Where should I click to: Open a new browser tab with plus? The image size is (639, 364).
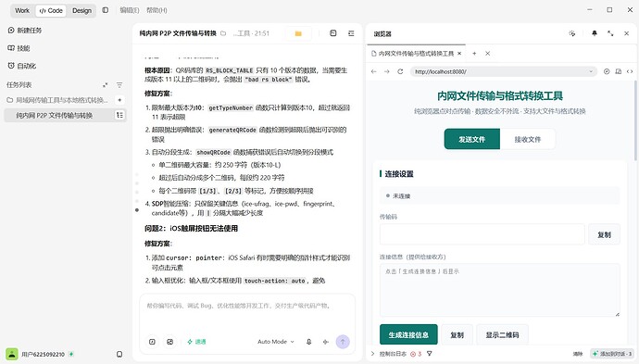tap(474, 54)
